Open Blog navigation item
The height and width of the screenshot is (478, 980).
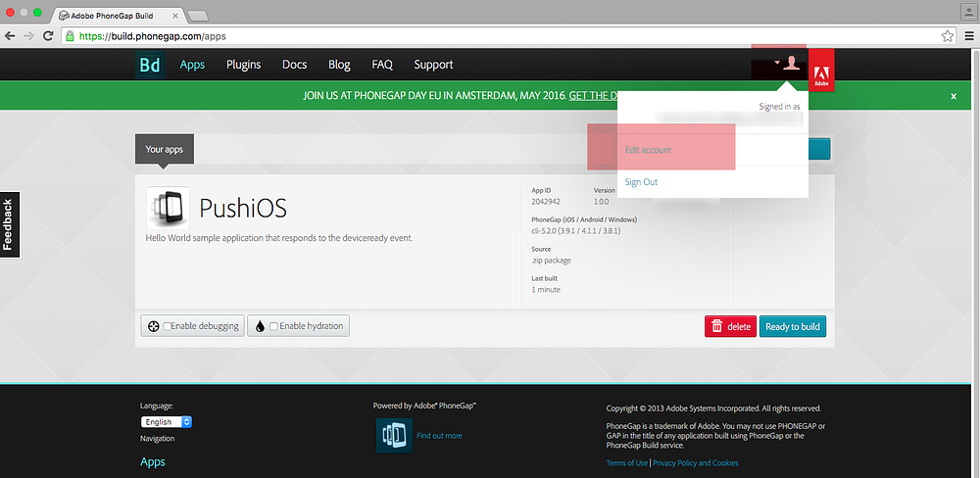(x=339, y=65)
